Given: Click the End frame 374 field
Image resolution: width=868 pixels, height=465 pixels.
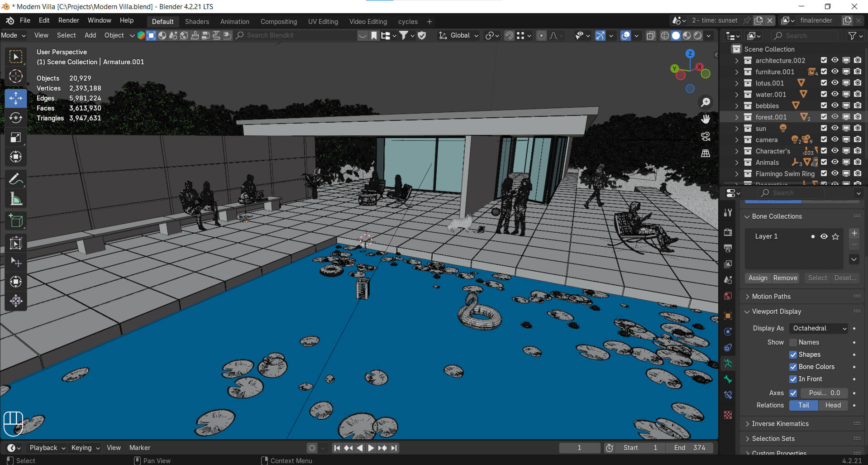Looking at the screenshot, I should pyautogui.click(x=690, y=448).
